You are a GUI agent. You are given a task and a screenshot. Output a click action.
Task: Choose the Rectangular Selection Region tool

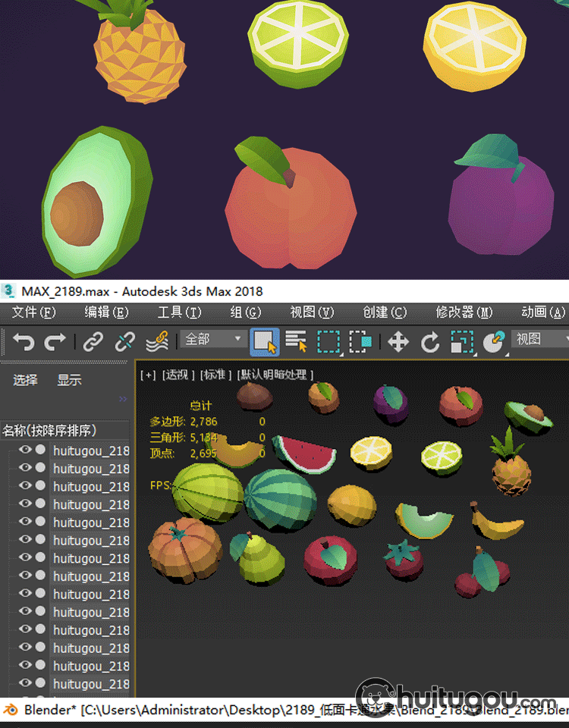tap(329, 341)
